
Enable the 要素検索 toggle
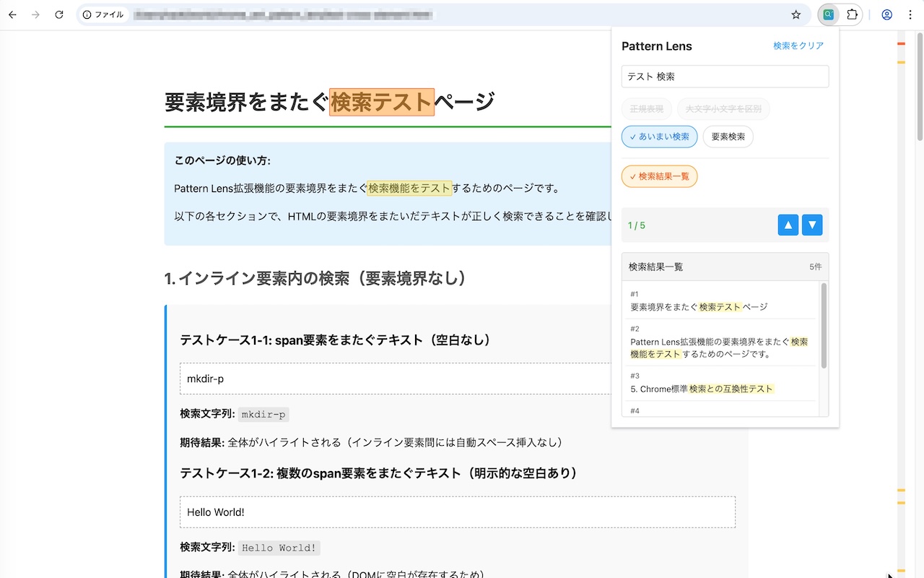click(728, 137)
